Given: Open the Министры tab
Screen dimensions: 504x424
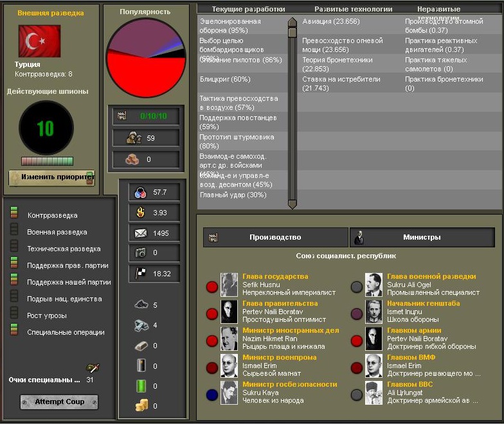Looking at the screenshot, I should 422,238.
